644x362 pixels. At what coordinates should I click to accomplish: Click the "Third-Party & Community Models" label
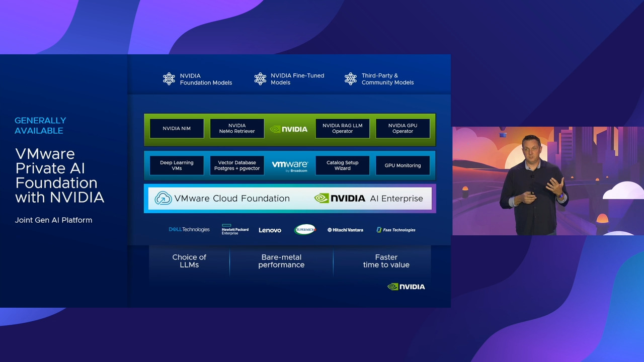coord(388,79)
